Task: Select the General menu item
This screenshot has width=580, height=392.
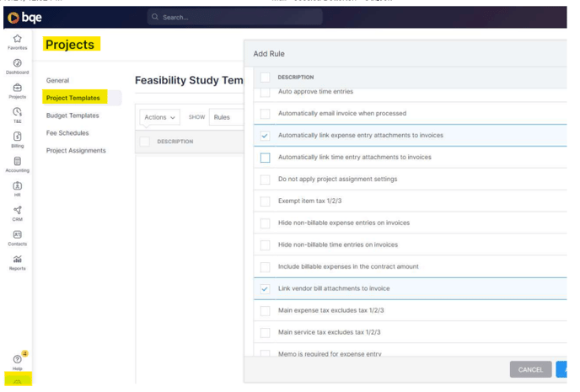Action: tap(57, 80)
